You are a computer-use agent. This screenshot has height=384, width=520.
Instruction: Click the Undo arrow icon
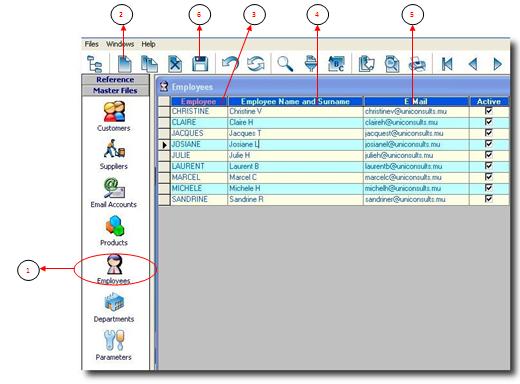230,63
